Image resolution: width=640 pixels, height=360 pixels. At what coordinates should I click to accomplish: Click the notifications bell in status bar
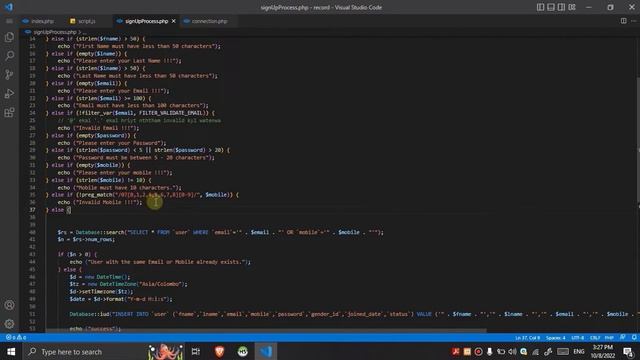[x=634, y=338]
